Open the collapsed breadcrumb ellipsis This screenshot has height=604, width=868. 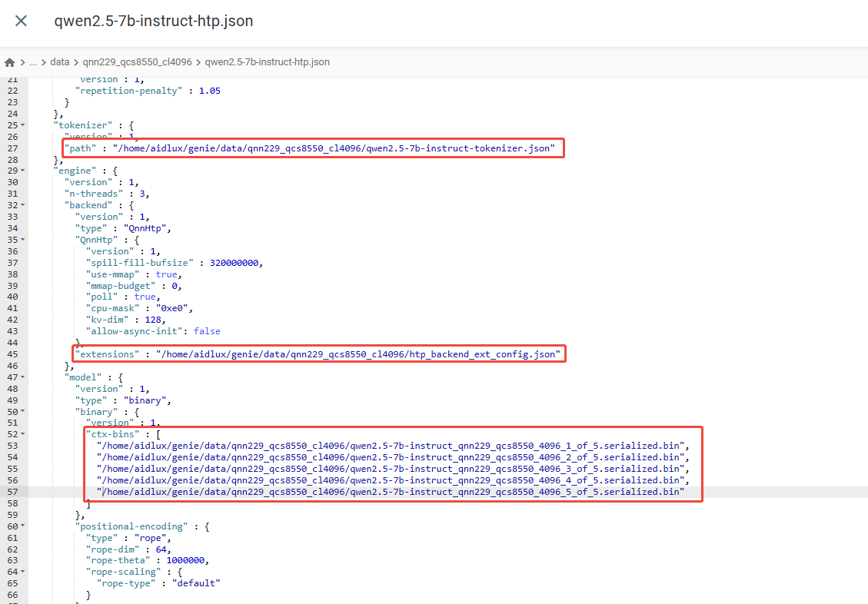(x=33, y=62)
